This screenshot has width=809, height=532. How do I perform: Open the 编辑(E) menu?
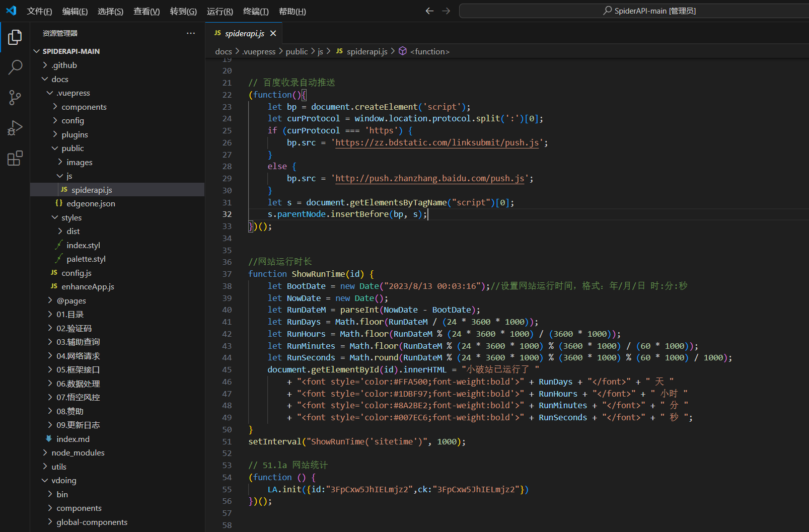click(75, 11)
